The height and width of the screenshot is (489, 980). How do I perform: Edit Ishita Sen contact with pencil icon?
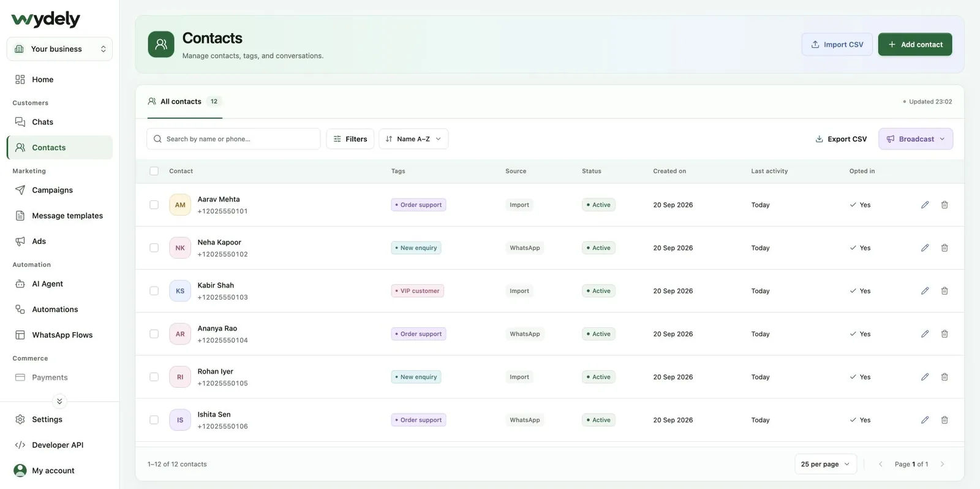tap(925, 420)
